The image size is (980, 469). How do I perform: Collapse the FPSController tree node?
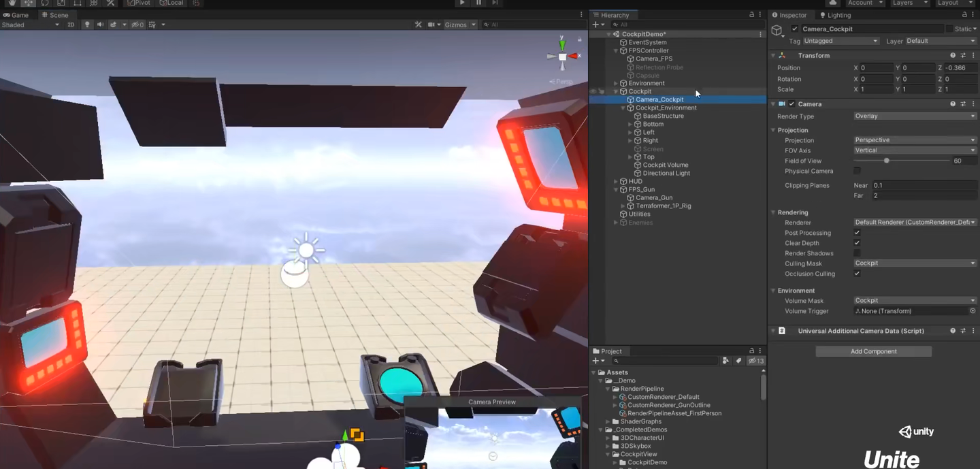(x=616, y=50)
